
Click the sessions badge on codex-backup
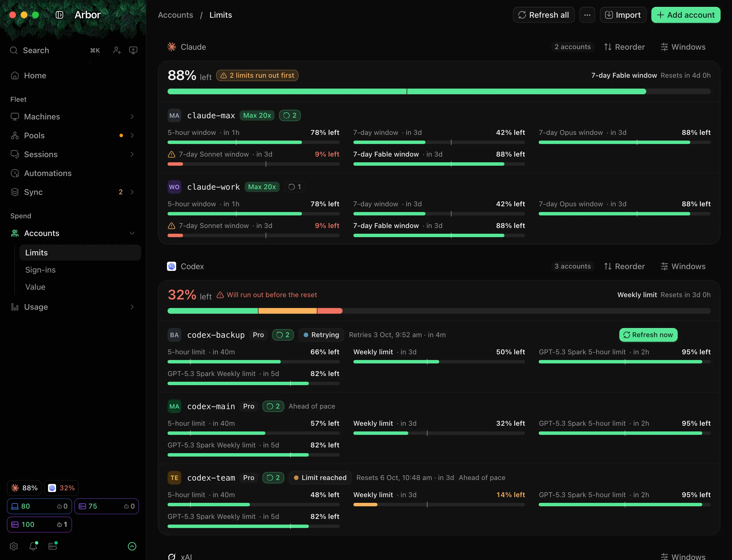tap(283, 335)
